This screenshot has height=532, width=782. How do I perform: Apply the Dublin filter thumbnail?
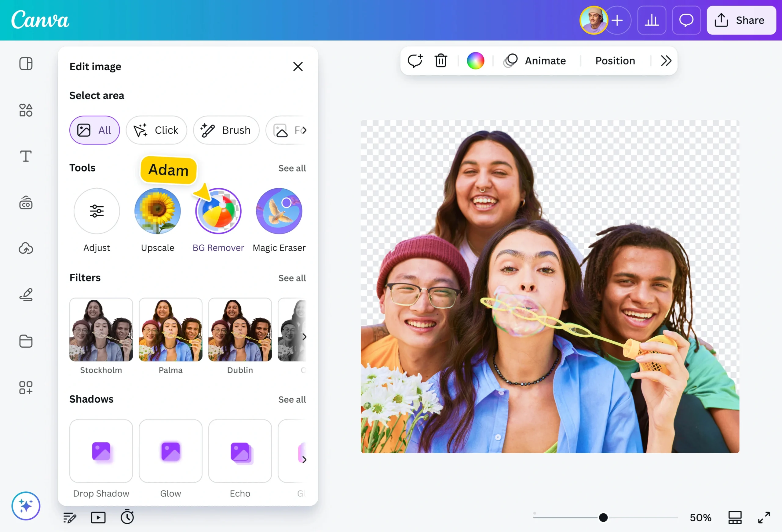click(240, 330)
